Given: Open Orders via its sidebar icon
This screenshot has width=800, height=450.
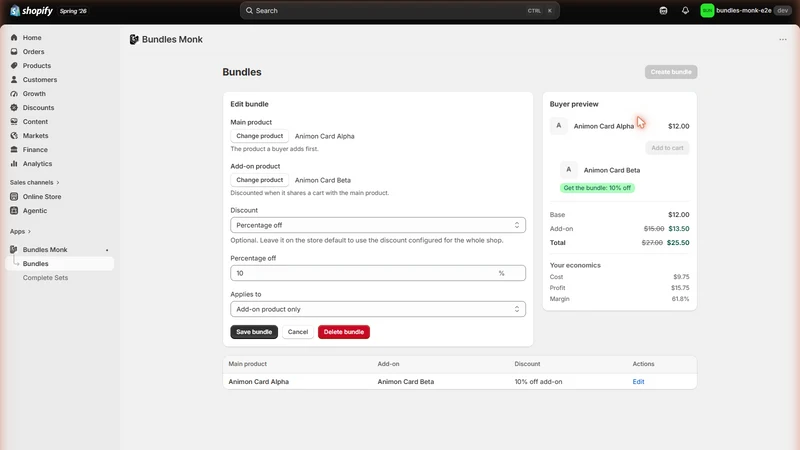Looking at the screenshot, I should [14, 52].
